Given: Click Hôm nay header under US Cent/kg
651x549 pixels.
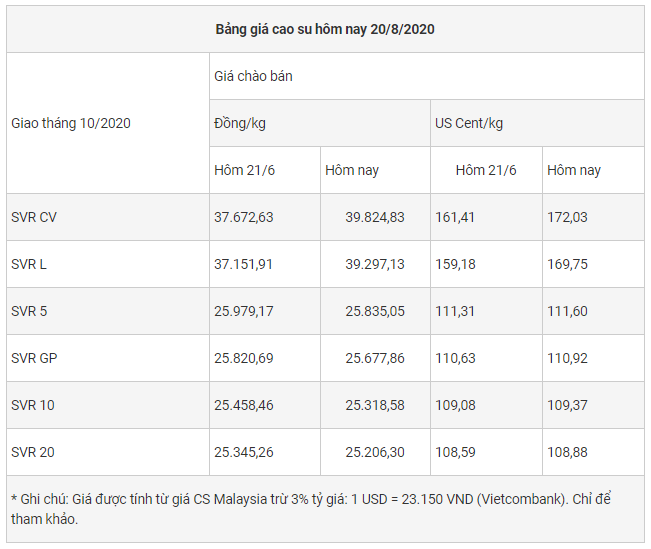Looking at the screenshot, I should point(574,170).
